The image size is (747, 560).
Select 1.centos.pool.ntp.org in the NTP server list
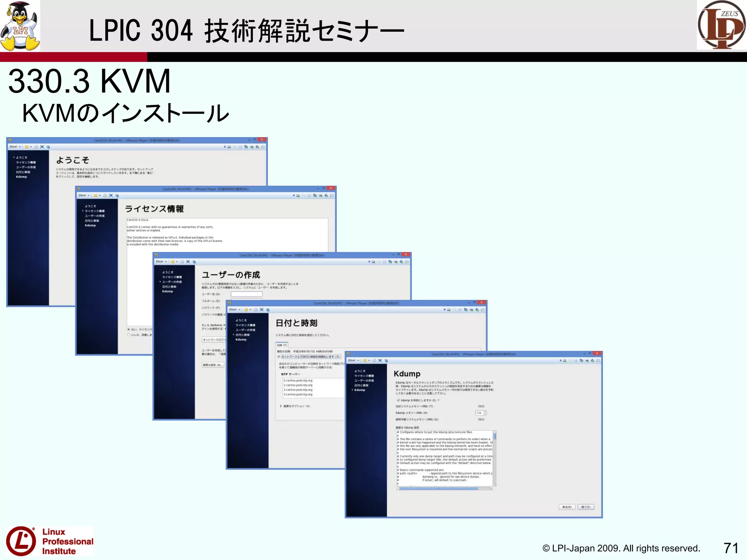(x=298, y=385)
